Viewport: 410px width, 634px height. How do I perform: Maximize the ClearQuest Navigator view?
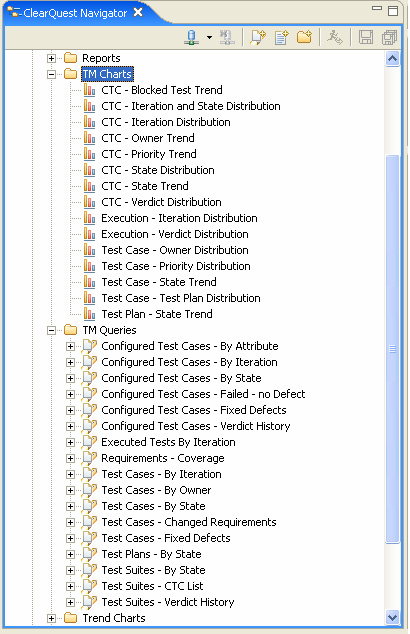tap(393, 11)
